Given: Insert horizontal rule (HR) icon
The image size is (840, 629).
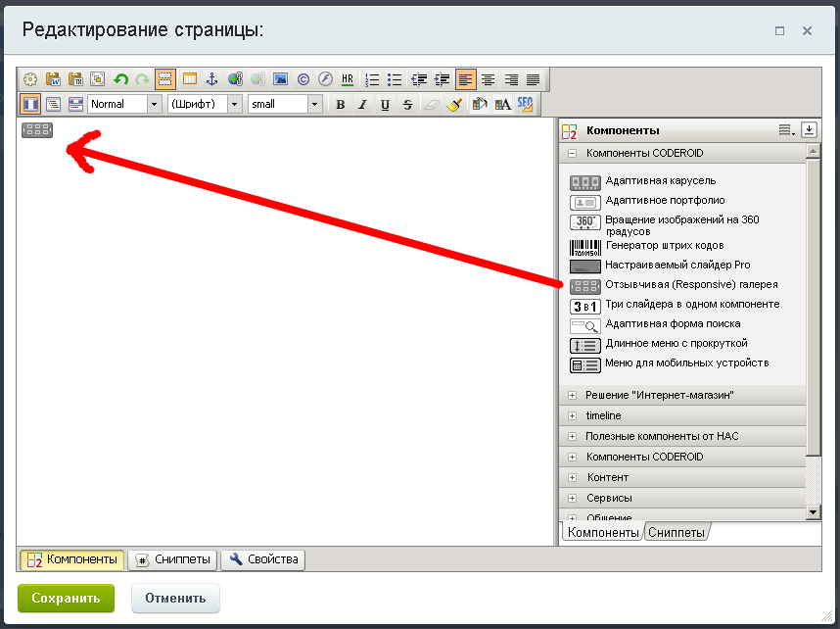Looking at the screenshot, I should (x=348, y=79).
